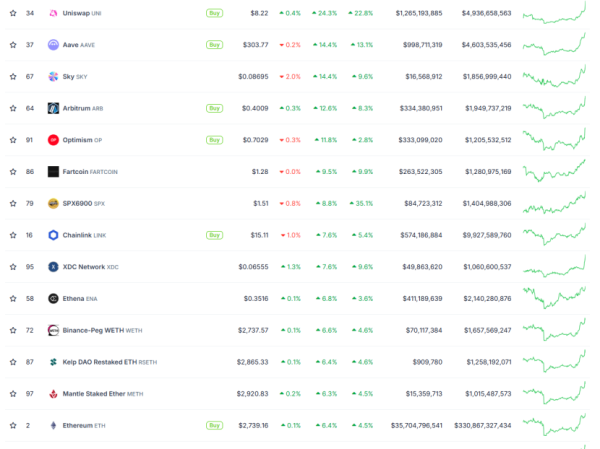The width and height of the screenshot is (600, 449).
Task: Click the black Fartcoin logo
Action: pos(53,171)
